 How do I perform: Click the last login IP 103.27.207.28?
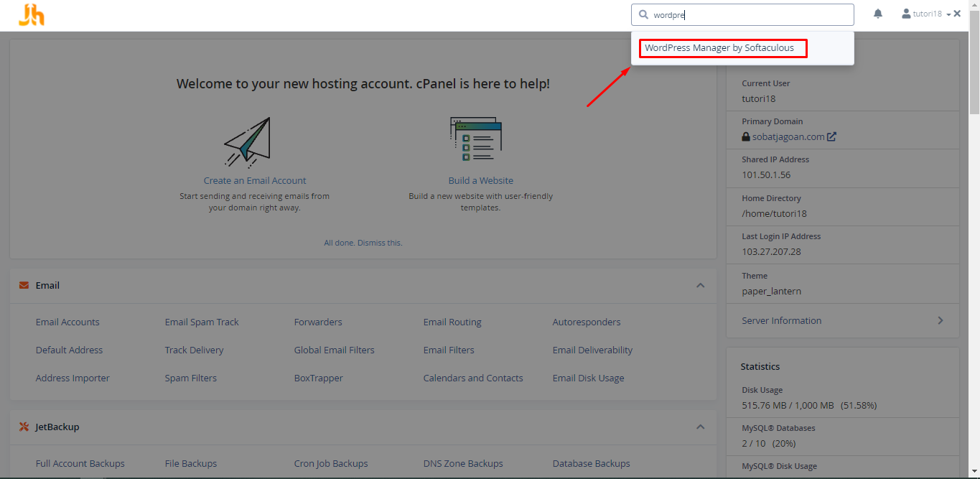tap(771, 251)
